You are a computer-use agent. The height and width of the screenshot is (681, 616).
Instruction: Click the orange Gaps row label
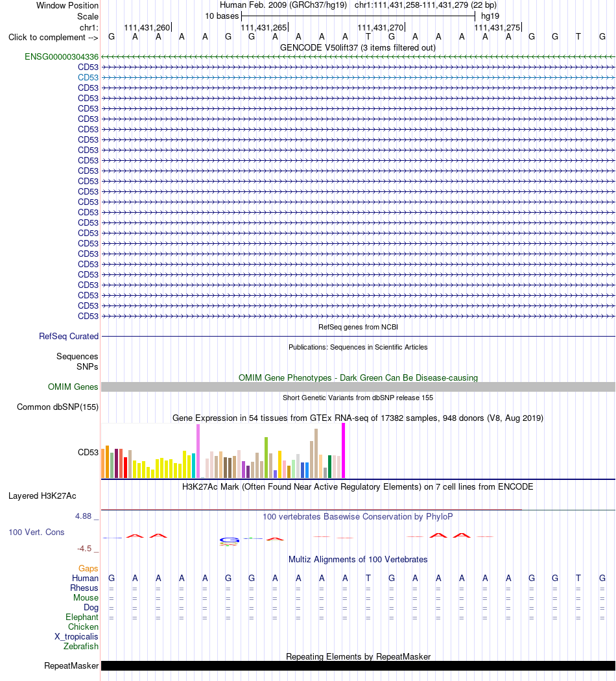tap(88, 569)
